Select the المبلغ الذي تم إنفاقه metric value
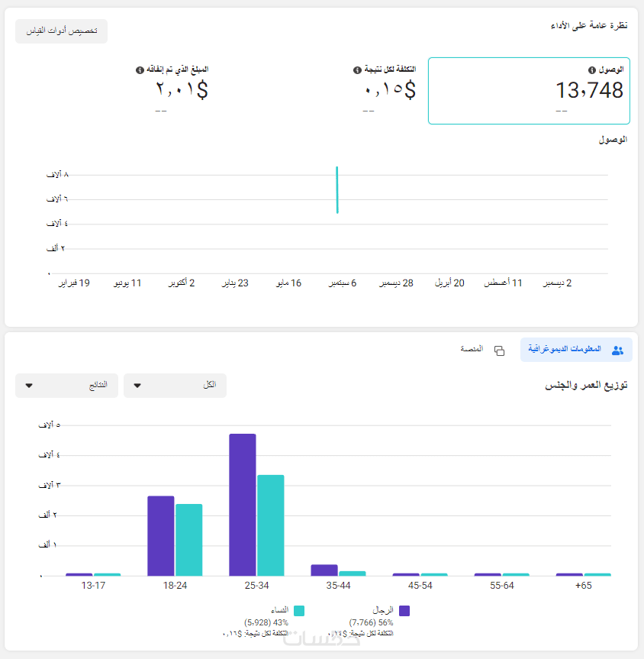The height and width of the screenshot is (659, 644). pos(182,90)
